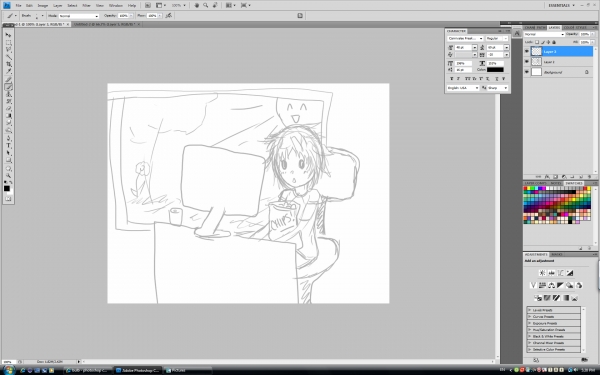Toggle visibility of Layer 1
The height and width of the screenshot is (375, 600).
pos(527,62)
